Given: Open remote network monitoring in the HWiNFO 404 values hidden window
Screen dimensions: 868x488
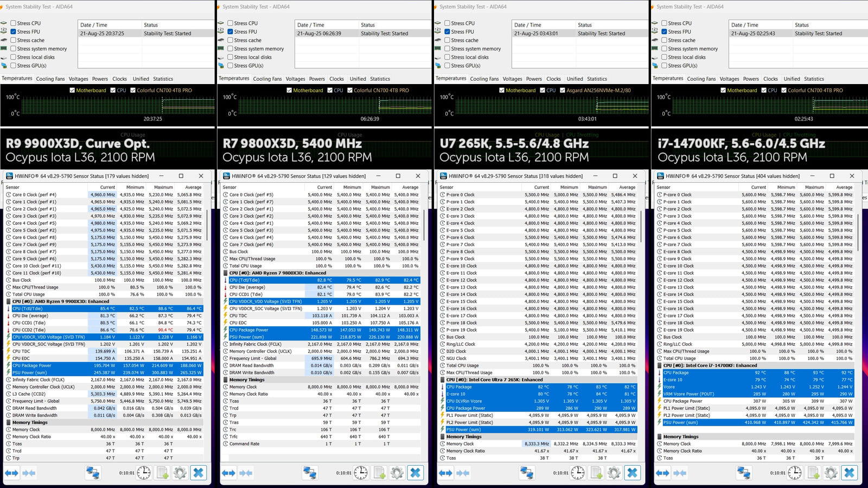Looking at the screenshot, I should (744, 473).
